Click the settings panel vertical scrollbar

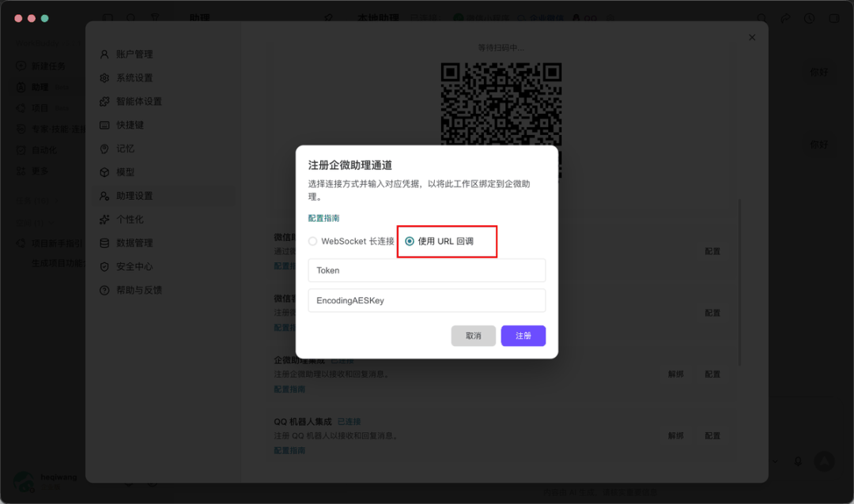click(x=739, y=282)
